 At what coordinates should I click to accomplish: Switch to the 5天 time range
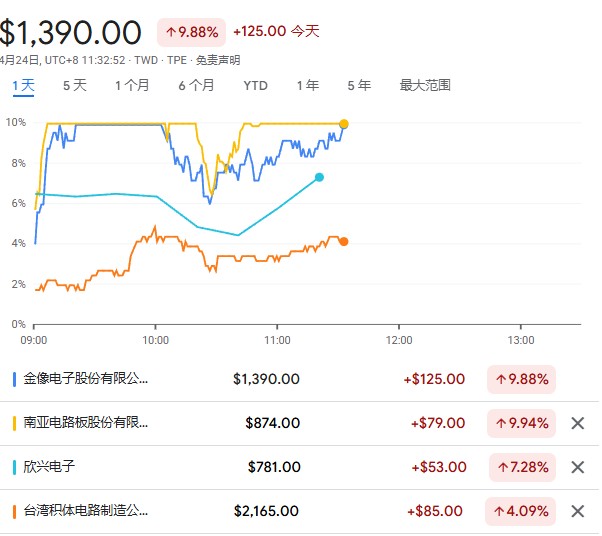click(75, 86)
